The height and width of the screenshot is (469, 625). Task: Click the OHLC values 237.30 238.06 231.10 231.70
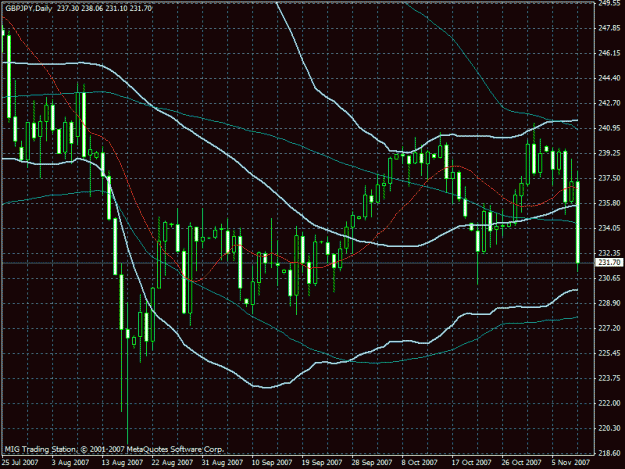104,8
